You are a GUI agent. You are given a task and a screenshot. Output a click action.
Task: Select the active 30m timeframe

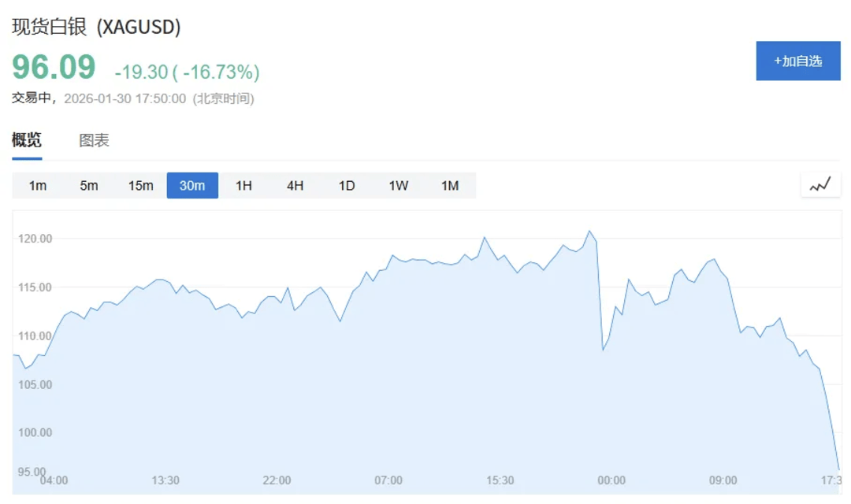point(193,185)
